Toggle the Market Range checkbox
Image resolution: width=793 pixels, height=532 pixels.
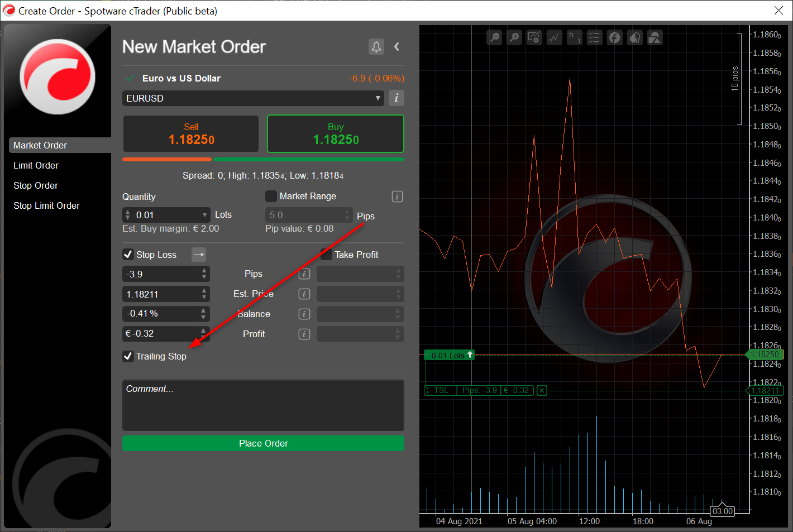point(271,196)
